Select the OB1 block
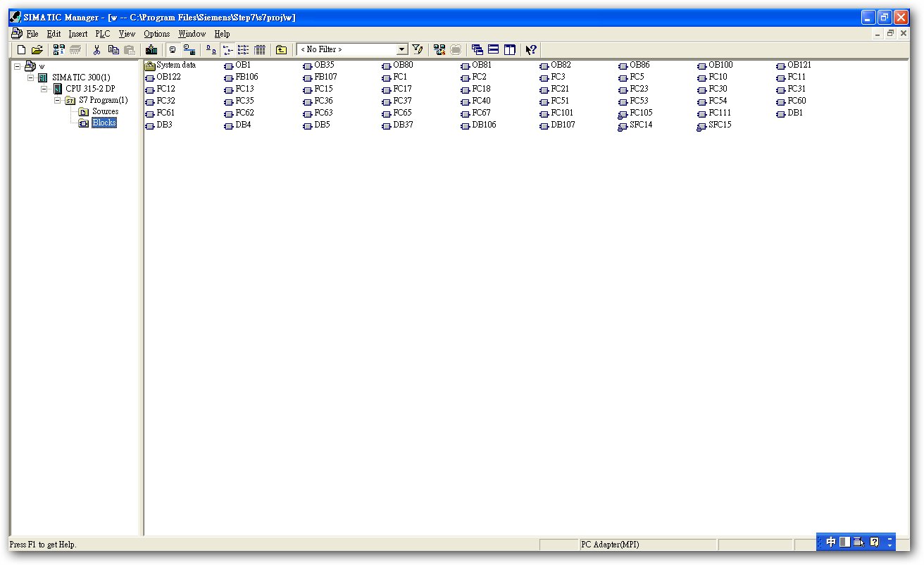Image resolution: width=924 pixels, height=565 pixels. coord(242,66)
